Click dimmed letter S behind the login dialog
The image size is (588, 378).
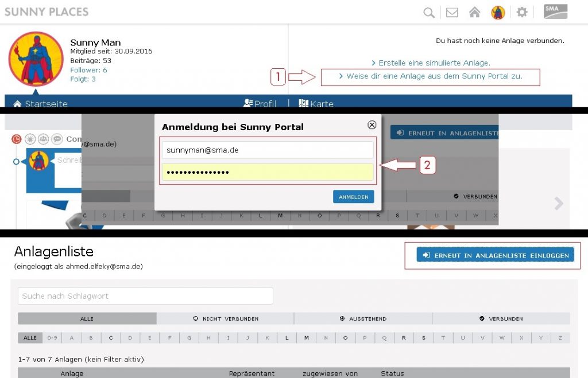(397, 216)
